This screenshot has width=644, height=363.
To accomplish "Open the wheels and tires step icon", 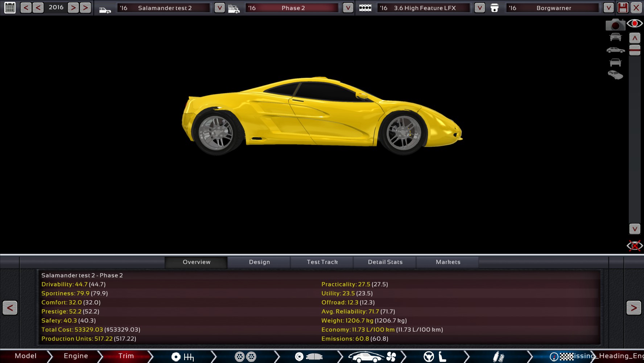I will [245, 357].
